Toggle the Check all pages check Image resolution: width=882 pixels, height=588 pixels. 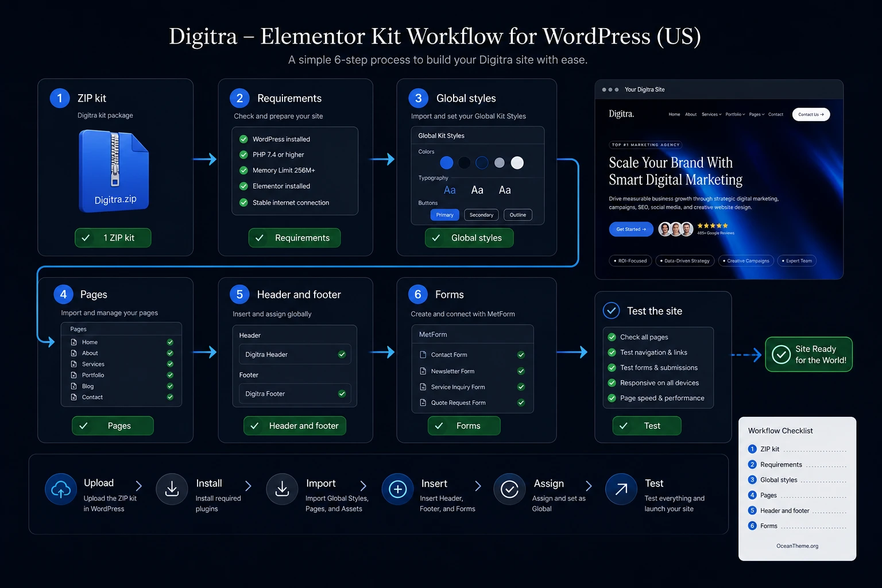click(612, 337)
